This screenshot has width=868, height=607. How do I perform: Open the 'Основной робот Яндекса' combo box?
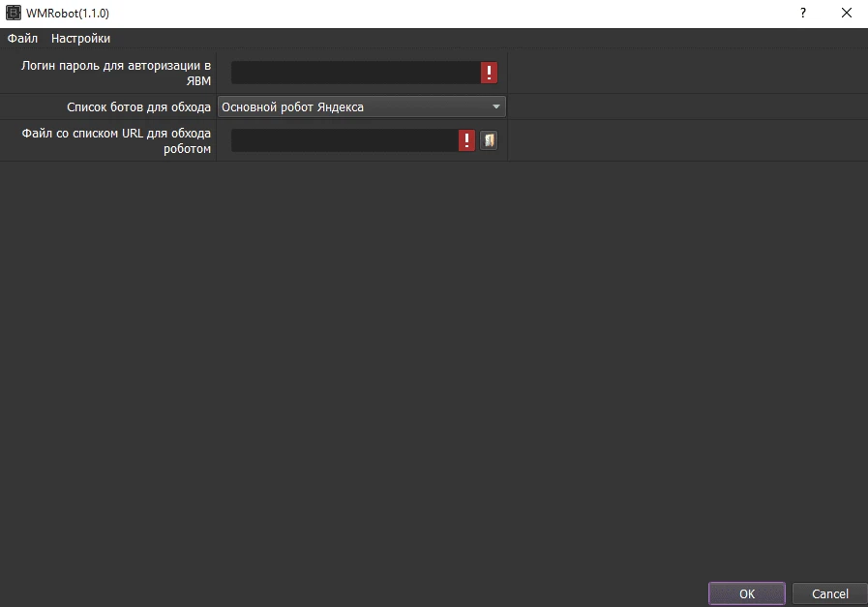(362, 106)
